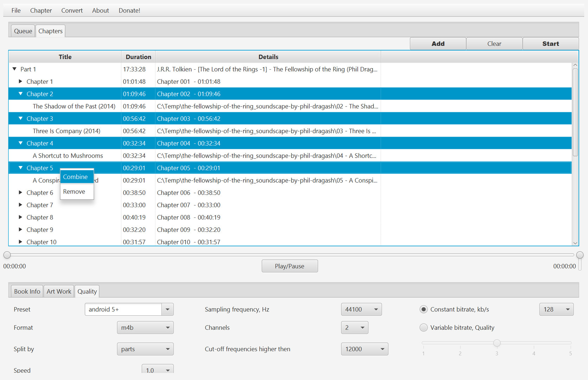Expand the Chapter 8 node
This screenshot has height=380, width=588.
(x=20, y=217)
